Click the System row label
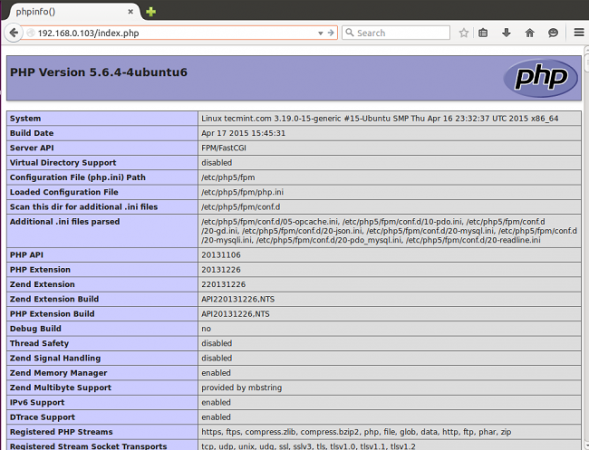Screen dimensions: 589x450 click(25, 118)
